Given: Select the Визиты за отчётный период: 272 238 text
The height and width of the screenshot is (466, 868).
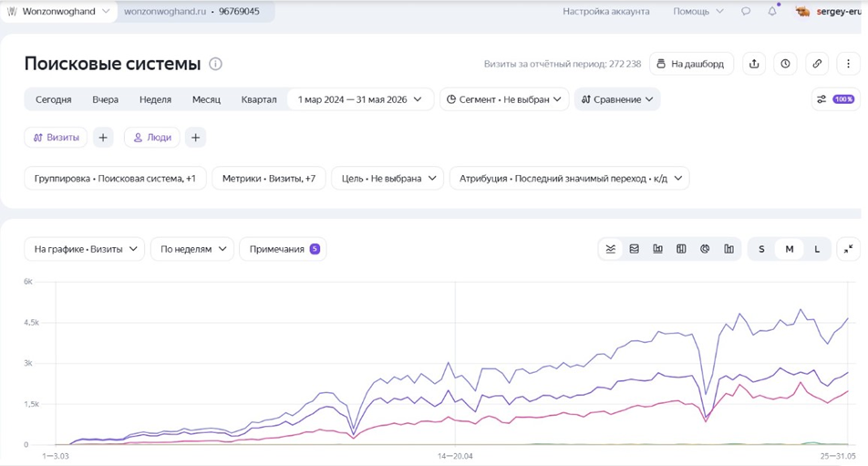Looking at the screenshot, I should [x=563, y=64].
